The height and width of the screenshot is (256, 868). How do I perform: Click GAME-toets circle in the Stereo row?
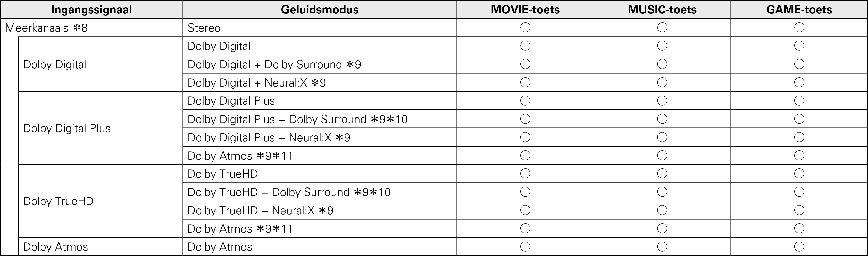click(x=799, y=28)
